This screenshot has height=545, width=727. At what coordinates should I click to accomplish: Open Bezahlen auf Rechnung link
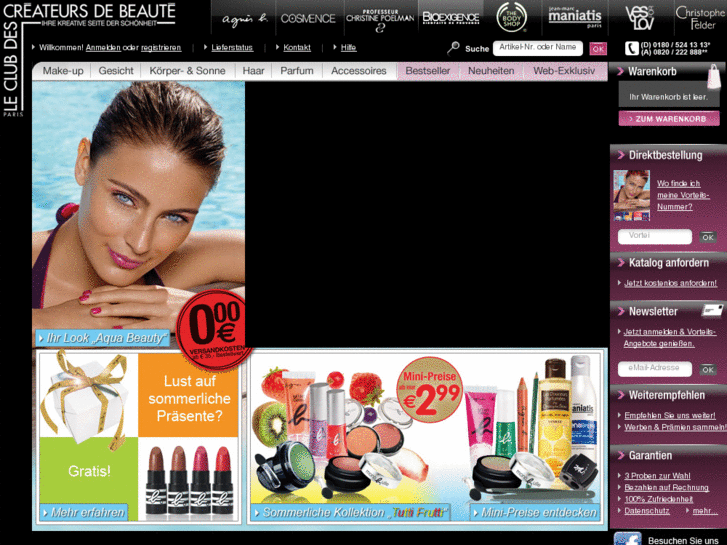point(666,487)
